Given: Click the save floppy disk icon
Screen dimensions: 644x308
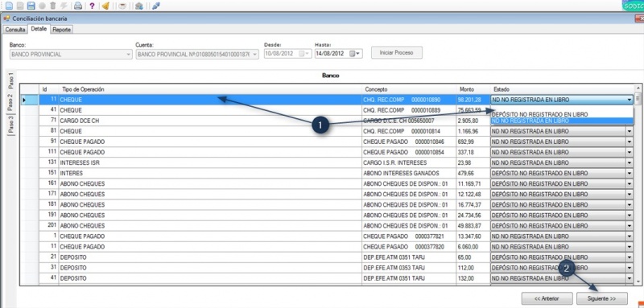Looking at the screenshot, I should (x=31, y=6).
